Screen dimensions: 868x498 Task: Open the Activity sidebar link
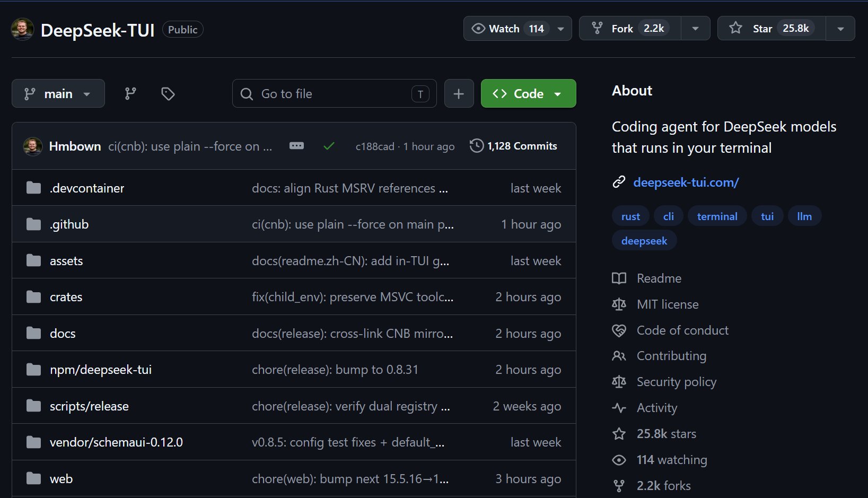(x=657, y=408)
